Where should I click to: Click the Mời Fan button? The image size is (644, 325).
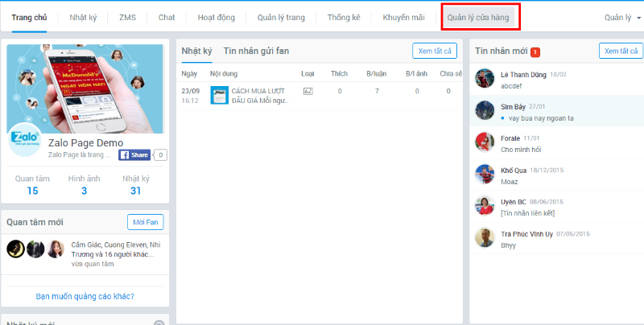pyautogui.click(x=146, y=222)
